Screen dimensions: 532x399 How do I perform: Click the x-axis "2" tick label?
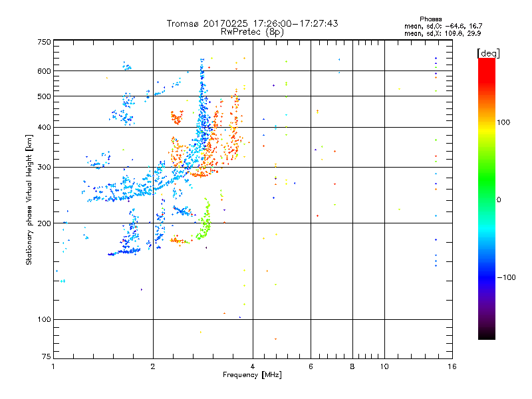153,366
